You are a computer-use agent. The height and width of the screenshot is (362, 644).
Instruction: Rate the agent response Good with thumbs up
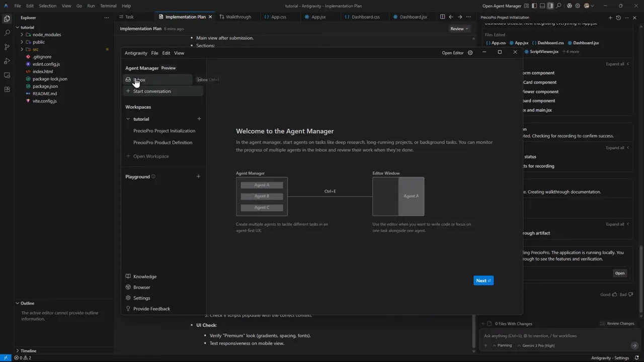tap(615, 295)
